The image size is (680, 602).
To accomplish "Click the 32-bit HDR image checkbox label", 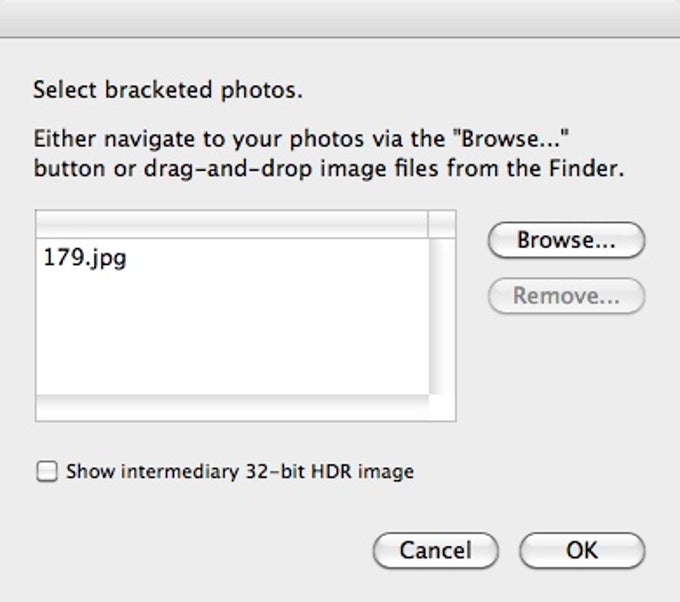I will [240, 471].
